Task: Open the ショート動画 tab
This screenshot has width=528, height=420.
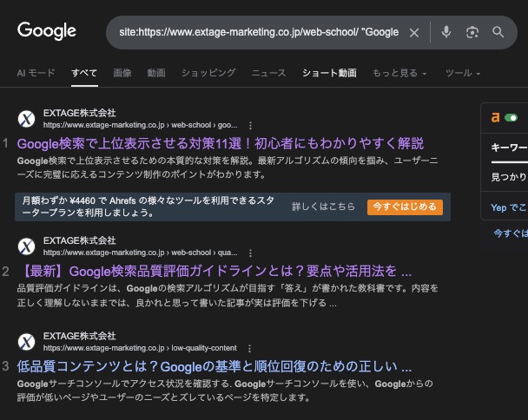Action: [329, 73]
